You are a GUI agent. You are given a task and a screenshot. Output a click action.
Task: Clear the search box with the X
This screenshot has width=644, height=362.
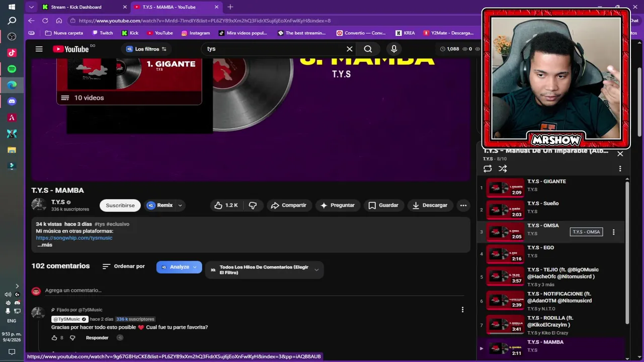[350, 49]
